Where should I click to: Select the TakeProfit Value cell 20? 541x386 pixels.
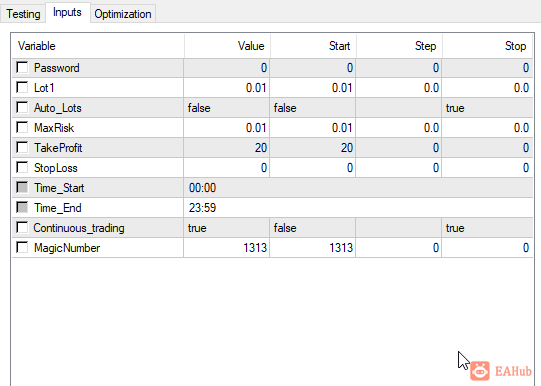pyautogui.click(x=227, y=148)
